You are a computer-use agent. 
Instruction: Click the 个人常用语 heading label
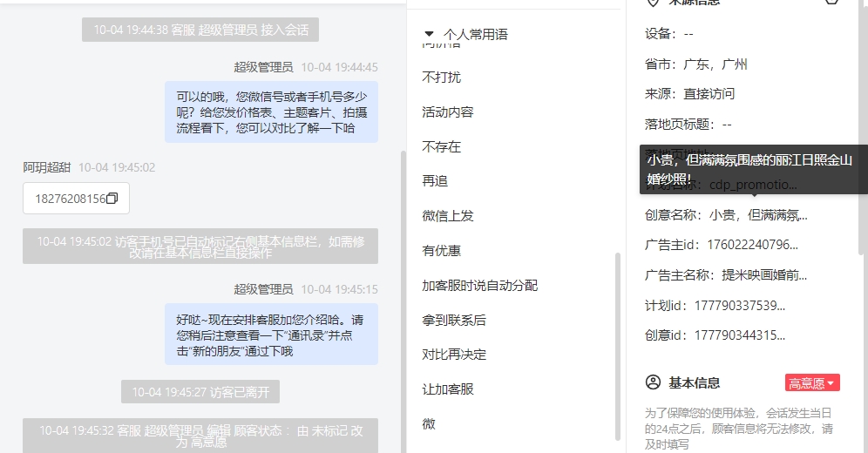476,34
